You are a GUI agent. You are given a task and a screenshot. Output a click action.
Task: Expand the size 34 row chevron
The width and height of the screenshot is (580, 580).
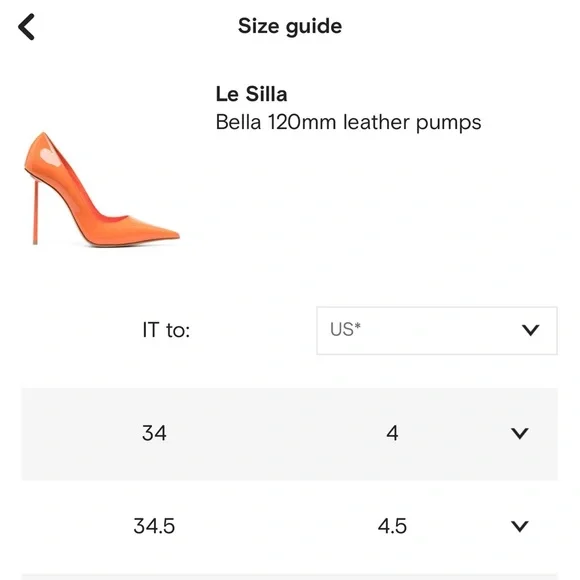point(520,433)
